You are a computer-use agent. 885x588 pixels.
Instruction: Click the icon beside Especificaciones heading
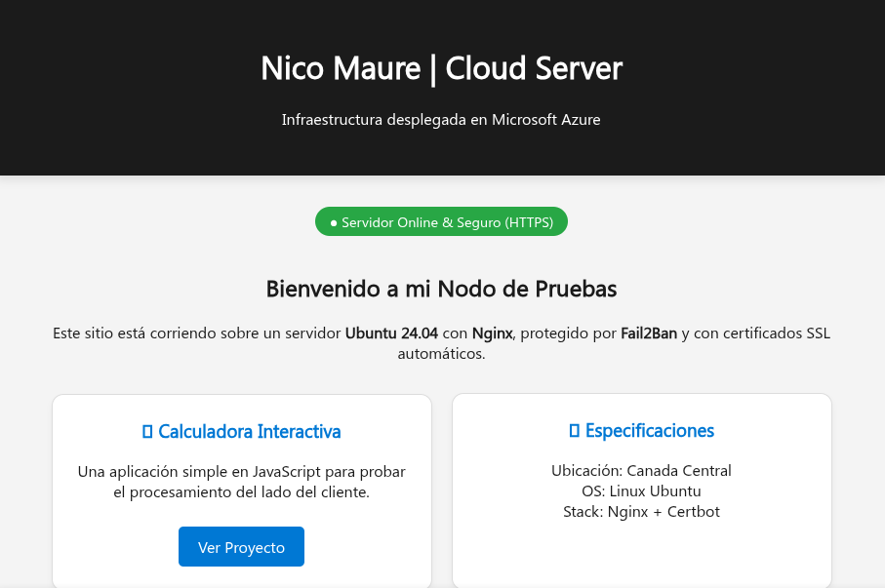click(574, 430)
